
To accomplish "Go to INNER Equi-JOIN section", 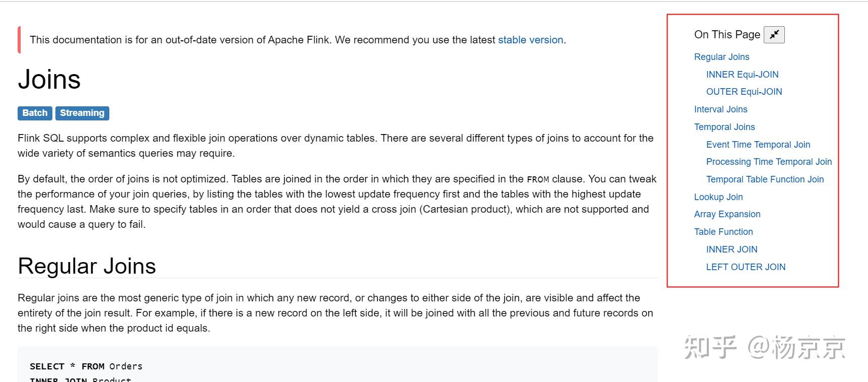I will (x=742, y=75).
